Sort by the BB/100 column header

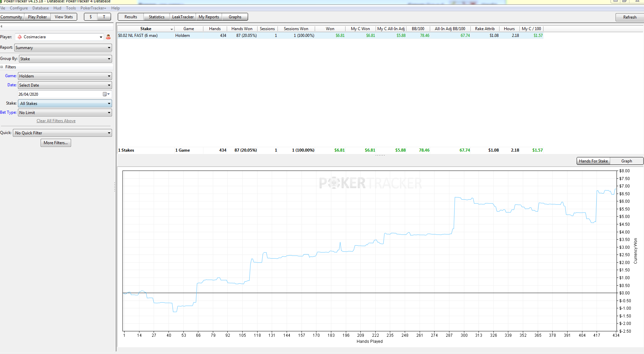pyautogui.click(x=418, y=29)
